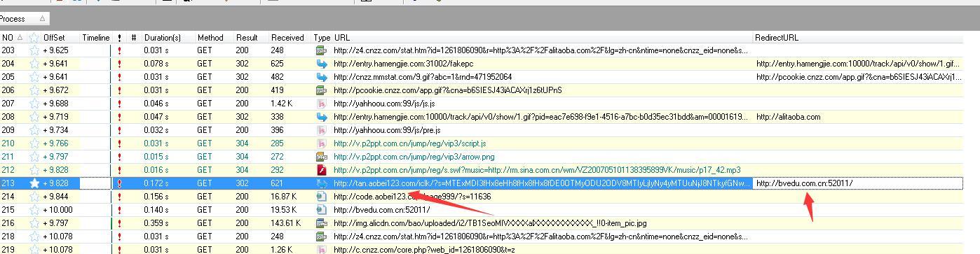Click red exclamation icon in row 203
This screenshot has height=254, width=980.
click(120, 50)
